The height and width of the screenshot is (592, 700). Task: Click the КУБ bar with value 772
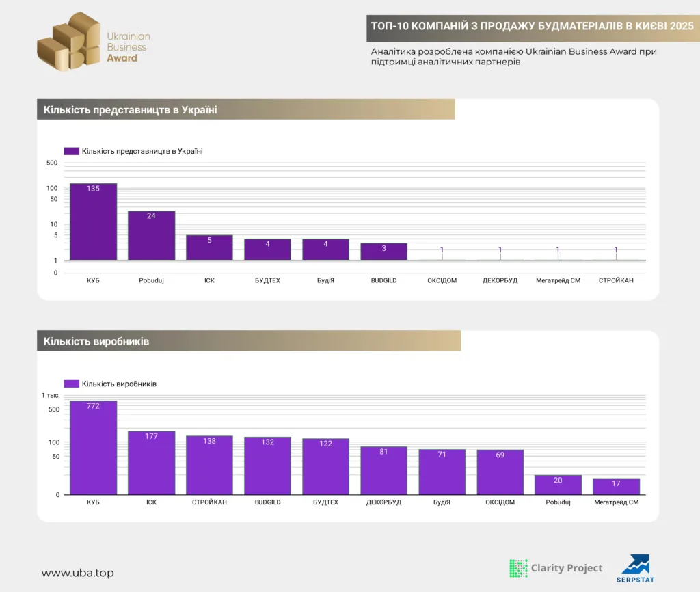click(94, 447)
